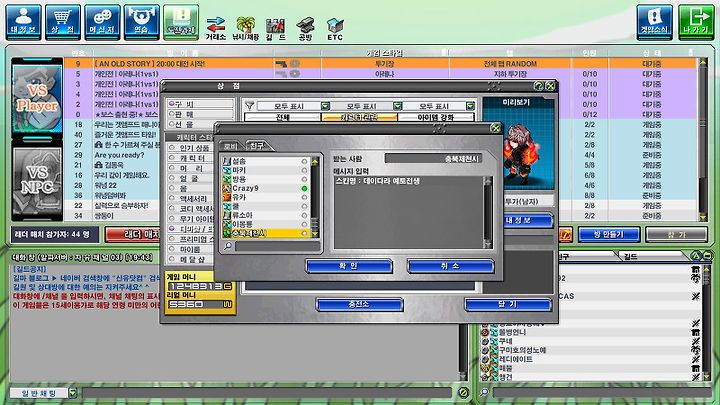Viewport: 720px width, 405px height.
Task: Click the 방 만들기 create room button
Action: 609,235
